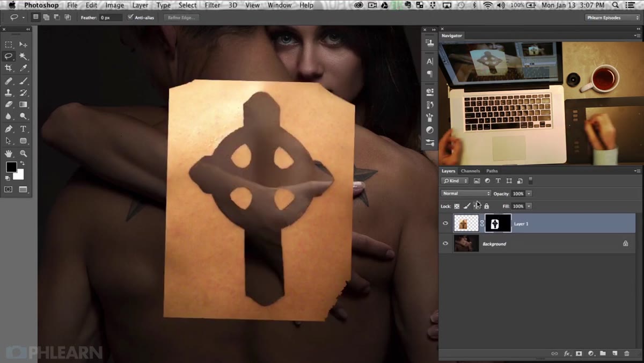Screen dimensions: 644x363
Task: Change screen mode from toolbox
Action: pyautogui.click(x=23, y=189)
